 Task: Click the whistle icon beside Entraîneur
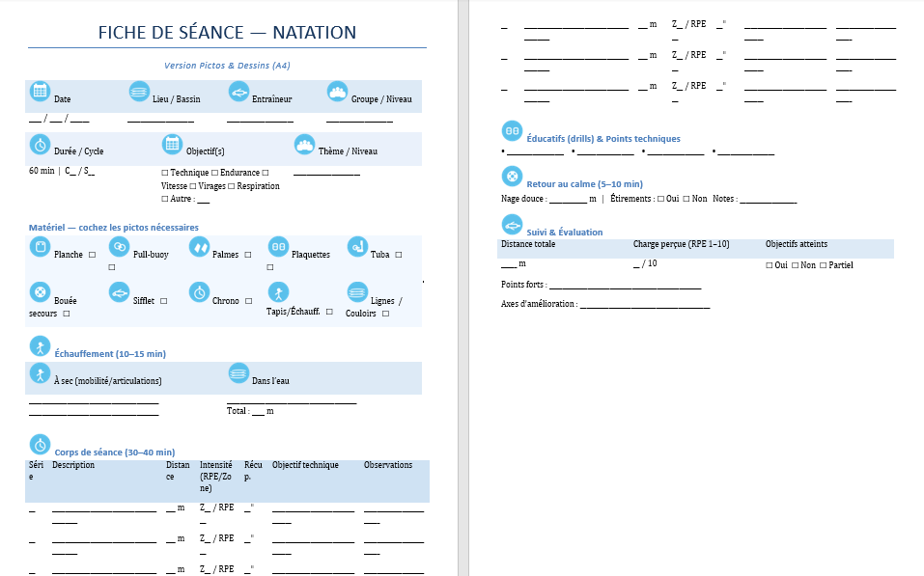pos(238,92)
